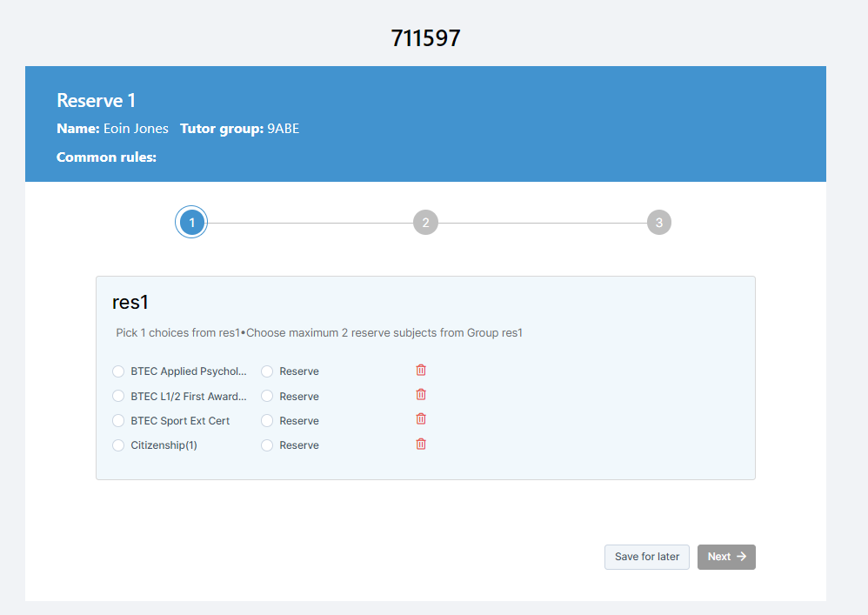Click the res1 group title
Screen dimensions: 868x615
[130, 302]
